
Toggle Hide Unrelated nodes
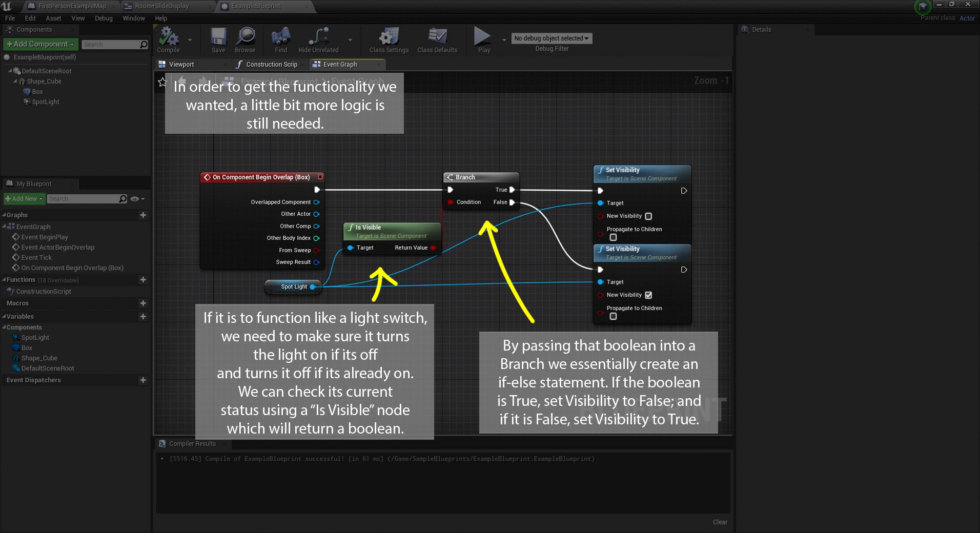click(318, 40)
